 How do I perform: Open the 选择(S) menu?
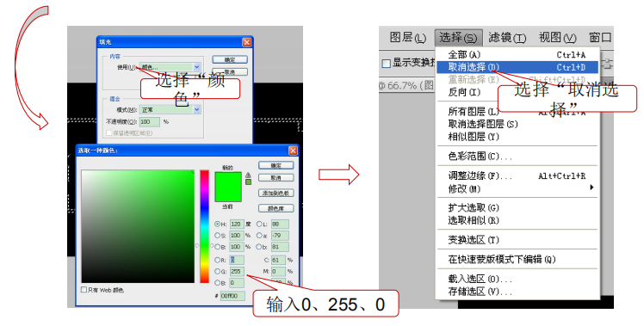(458, 38)
